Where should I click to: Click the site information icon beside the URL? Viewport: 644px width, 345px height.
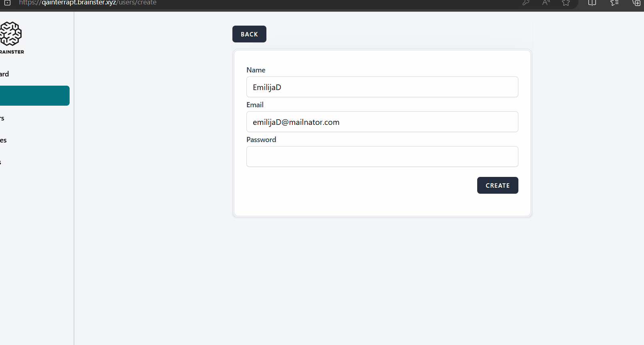(7, 3)
